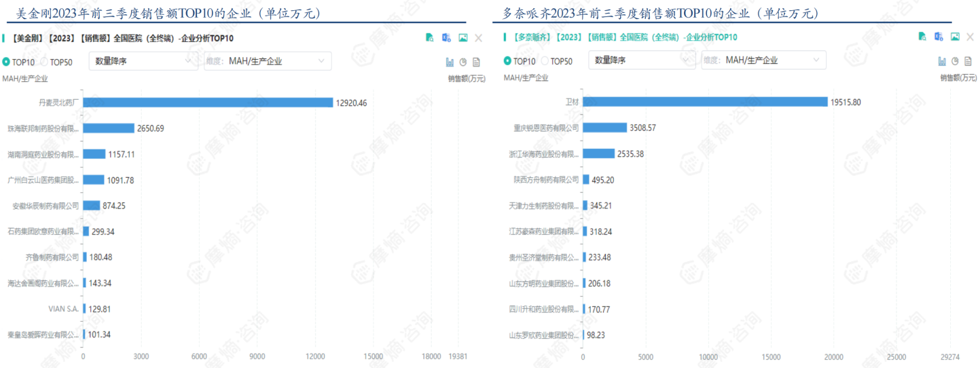
Task: Switch 多奈哌齐 panel to pie chart view
Action: click(955, 61)
